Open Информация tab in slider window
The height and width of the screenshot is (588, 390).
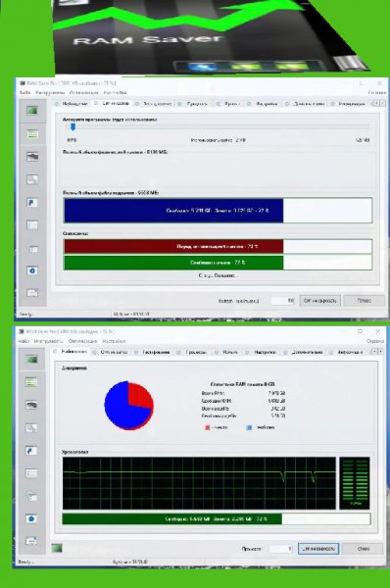coord(349,104)
